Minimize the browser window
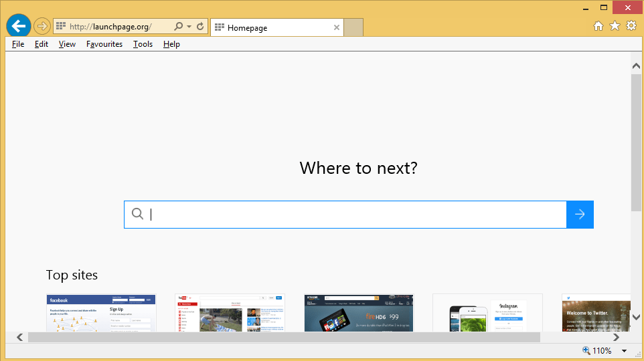The image size is (644, 361). 586,8
